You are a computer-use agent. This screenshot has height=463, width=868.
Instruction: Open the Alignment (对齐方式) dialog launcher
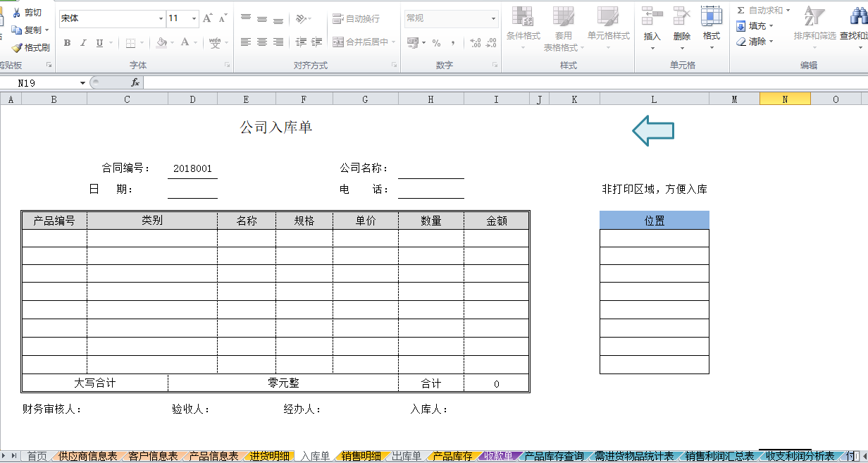tap(395, 65)
